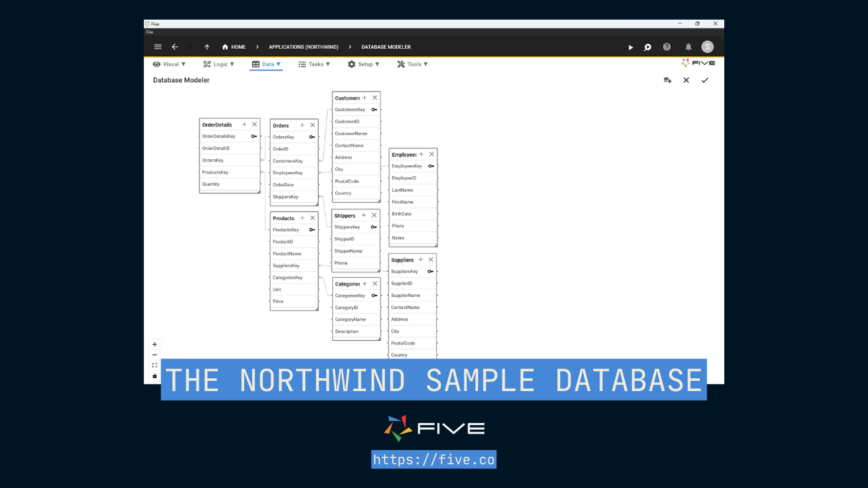The width and height of the screenshot is (868, 488).
Task: Run the application with the play icon
Action: click(x=631, y=47)
